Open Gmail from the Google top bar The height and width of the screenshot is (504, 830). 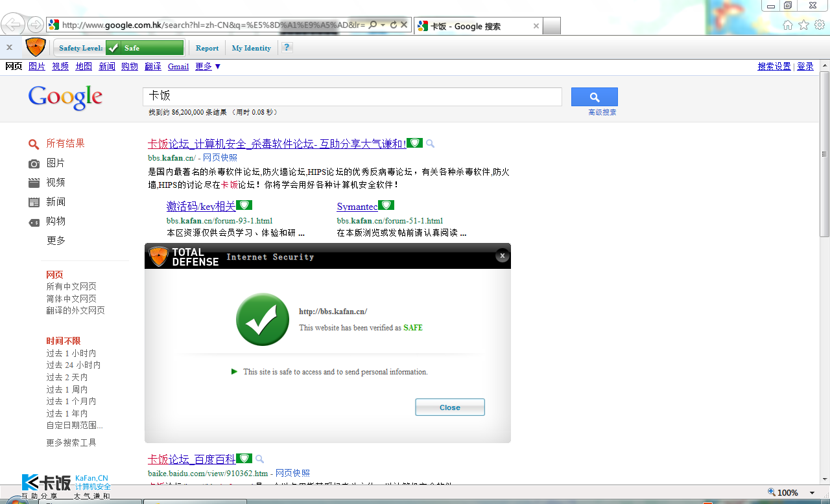point(178,66)
